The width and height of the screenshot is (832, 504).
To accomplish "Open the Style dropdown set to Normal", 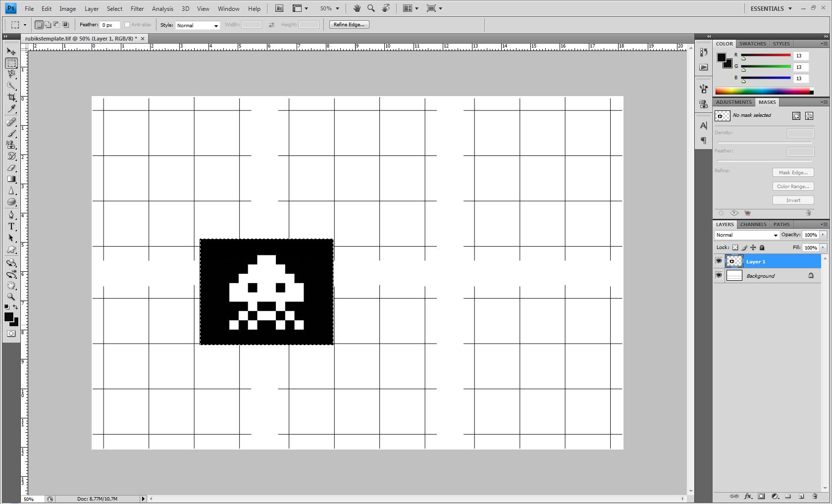I will click(x=198, y=25).
